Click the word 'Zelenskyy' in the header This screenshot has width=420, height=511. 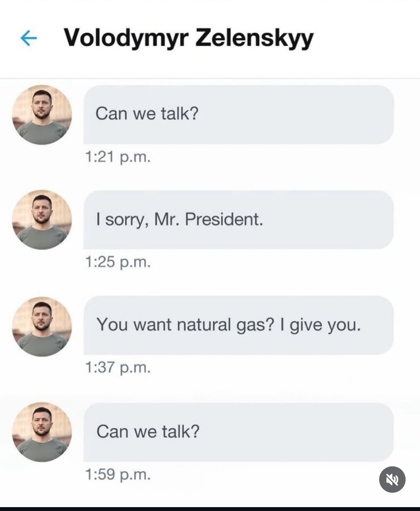[x=254, y=38]
